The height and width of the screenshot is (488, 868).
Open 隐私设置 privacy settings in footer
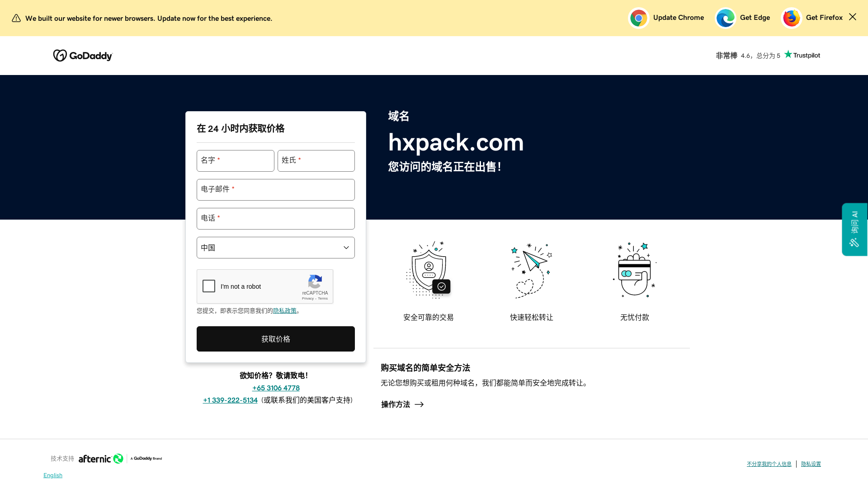point(811,464)
